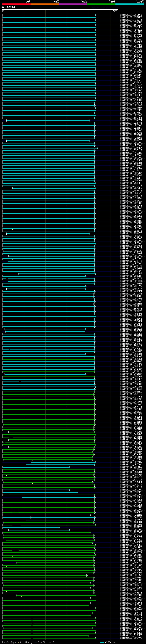The image size is (146, 644).
Task: Select hit label UniRef100_Q6C093
Action: 131,387
